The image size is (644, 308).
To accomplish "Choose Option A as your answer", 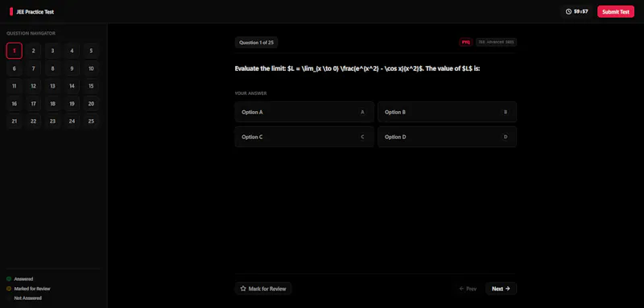I will [x=304, y=112].
